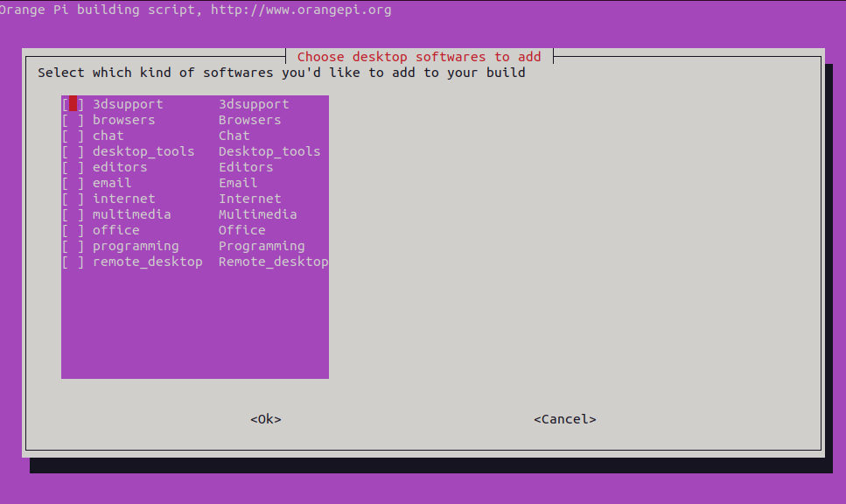Tick the programming checkbox
The image size is (846, 504).
point(73,246)
